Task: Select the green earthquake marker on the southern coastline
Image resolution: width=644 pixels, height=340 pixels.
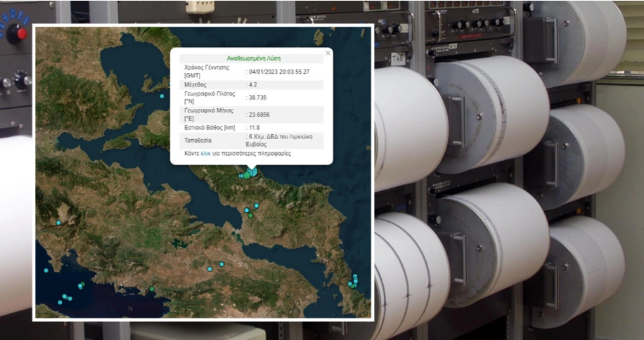Action: [151, 289]
